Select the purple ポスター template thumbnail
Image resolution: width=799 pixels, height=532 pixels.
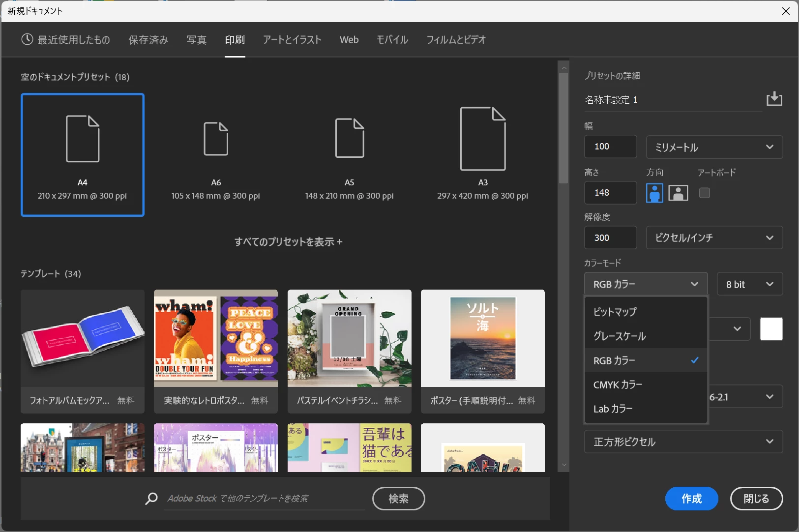pos(216,448)
